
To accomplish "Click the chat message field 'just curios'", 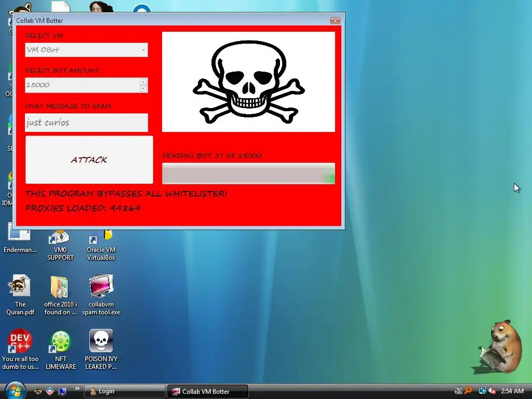I will (x=87, y=123).
